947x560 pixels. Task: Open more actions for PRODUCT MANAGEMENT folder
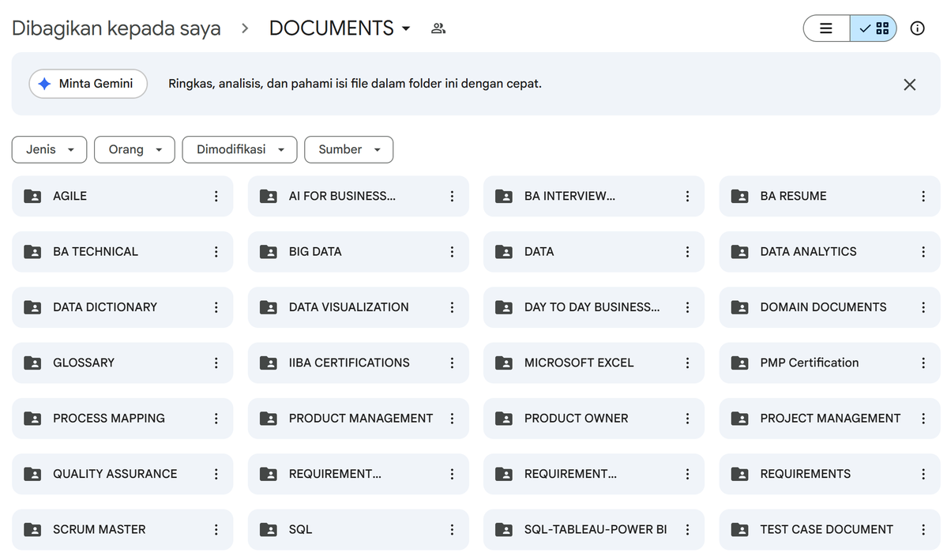tap(452, 419)
